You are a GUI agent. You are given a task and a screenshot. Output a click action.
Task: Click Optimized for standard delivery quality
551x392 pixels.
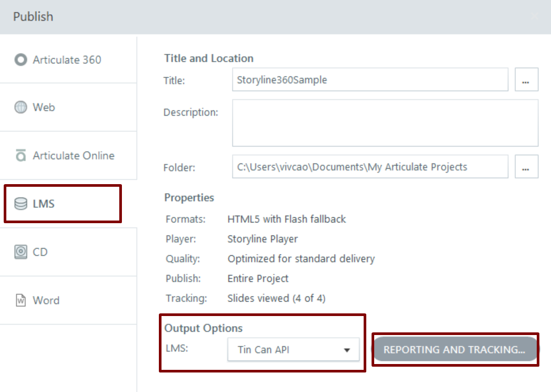pyautogui.click(x=301, y=259)
